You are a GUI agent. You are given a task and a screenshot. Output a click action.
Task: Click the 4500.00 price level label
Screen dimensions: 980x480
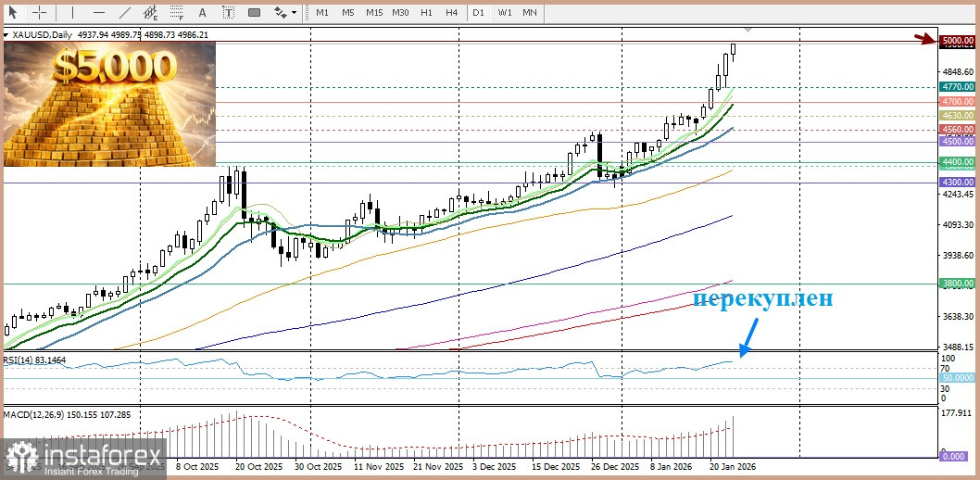pyautogui.click(x=959, y=142)
